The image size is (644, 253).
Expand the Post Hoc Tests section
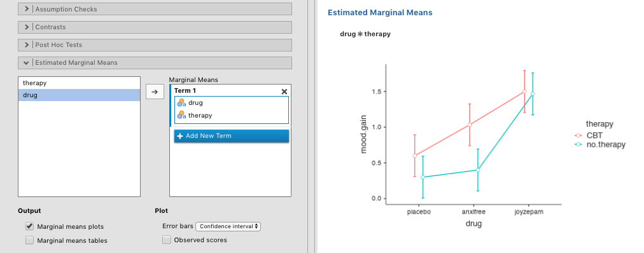click(x=155, y=45)
